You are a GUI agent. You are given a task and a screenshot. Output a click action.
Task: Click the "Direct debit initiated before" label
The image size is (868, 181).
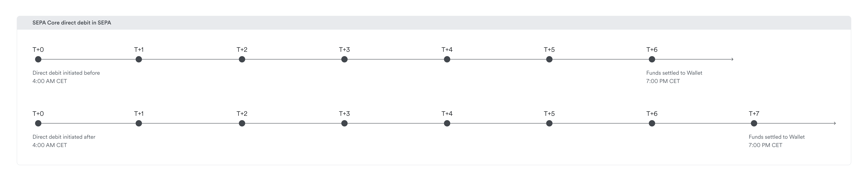pos(66,73)
